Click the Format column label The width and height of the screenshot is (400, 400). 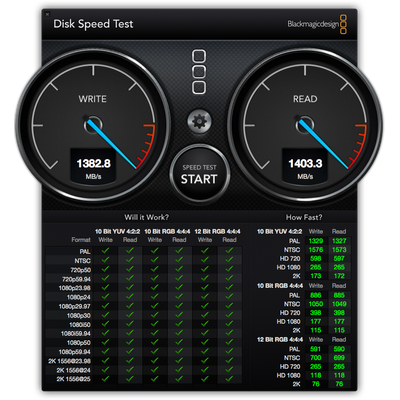[x=81, y=240]
